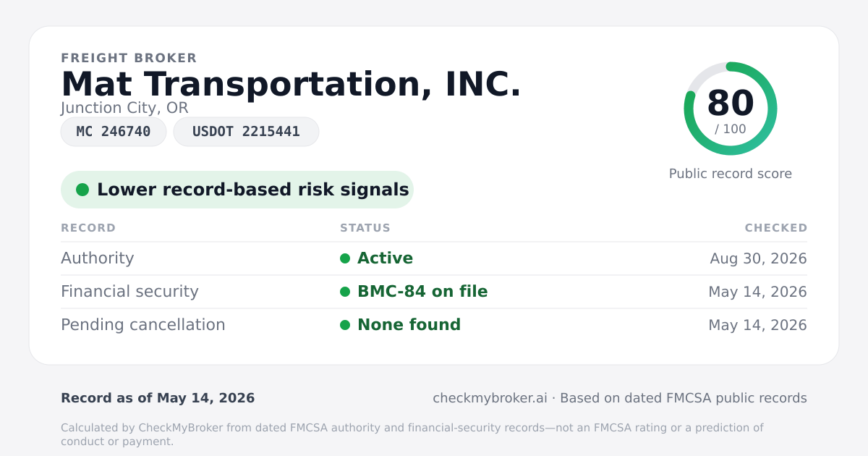Click the Mat Transportation, INC. title
The height and width of the screenshot is (456, 868).
pyautogui.click(x=291, y=85)
